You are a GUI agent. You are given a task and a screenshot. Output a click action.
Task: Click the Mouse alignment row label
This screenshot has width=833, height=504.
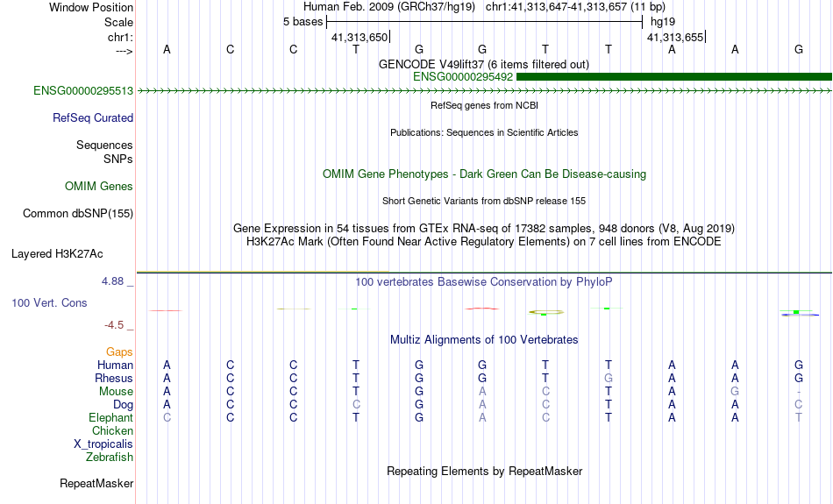(116, 392)
